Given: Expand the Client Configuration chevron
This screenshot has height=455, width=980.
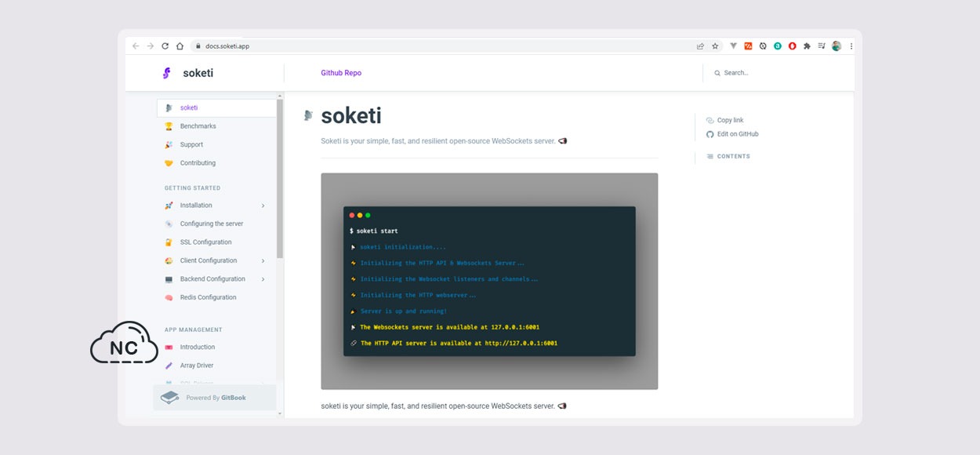Looking at the screenshot, I should [263, 260].
